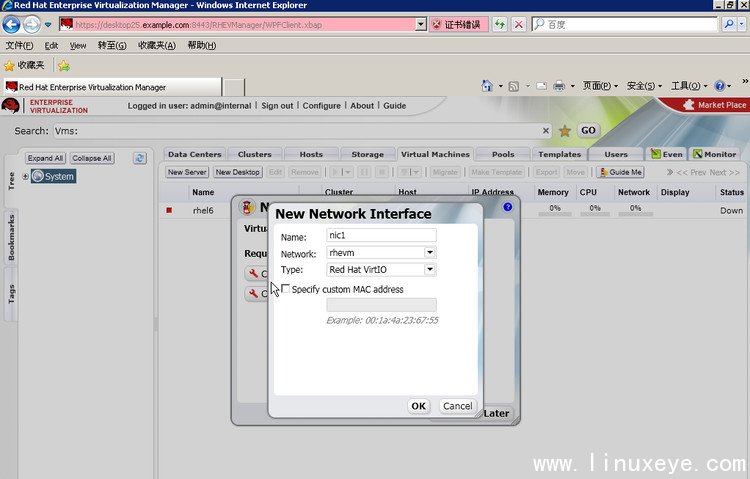Screen dimensions: 750x479
Task: Open the 文件(F) menu
Action: [19, 45]
